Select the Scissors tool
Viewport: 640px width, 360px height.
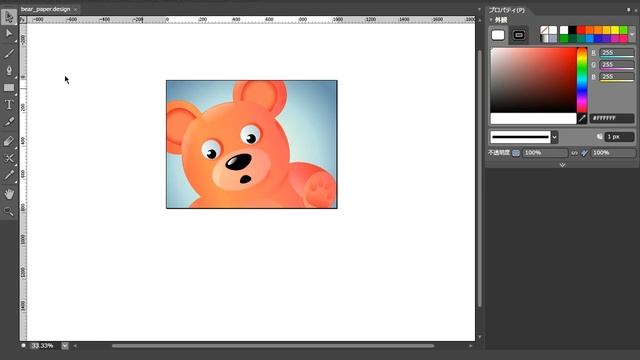(x=9, y=158)
